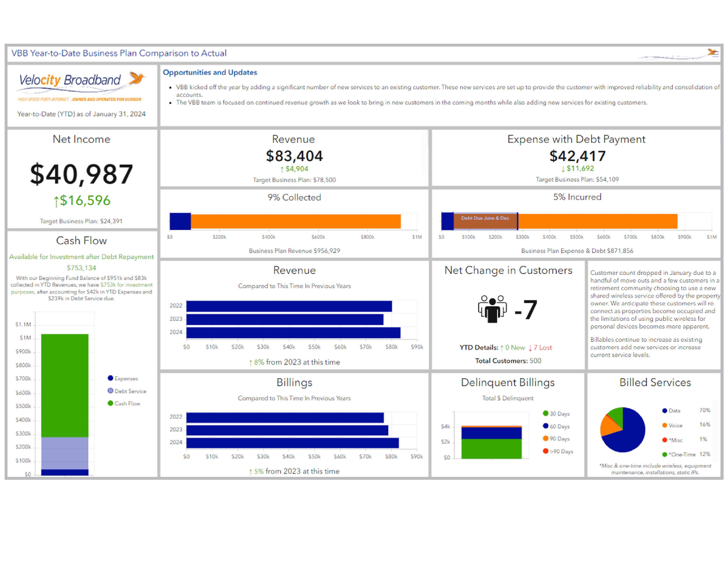Image resolution: width=728 pixels, height=563 pixels.
Task: Click the 7 Lost customers indicator
Action: pos(540,348)
